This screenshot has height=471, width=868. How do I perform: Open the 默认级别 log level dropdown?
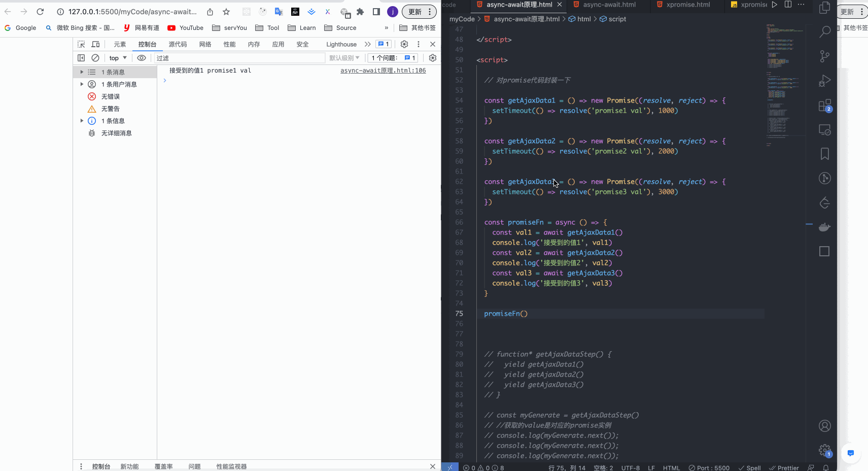click(344, 58)
